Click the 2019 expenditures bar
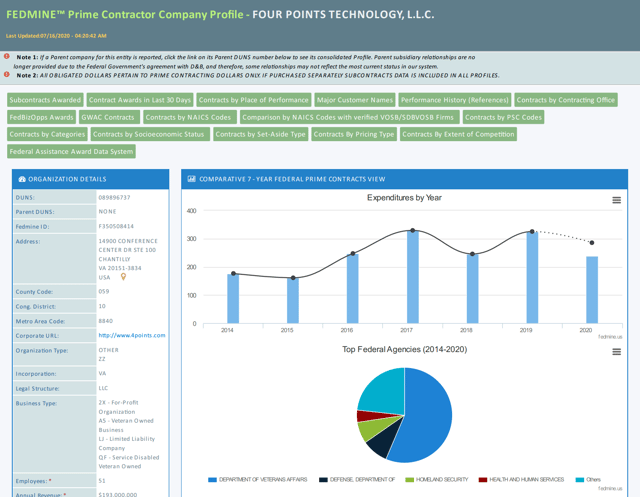 click(x=532, y=277)
